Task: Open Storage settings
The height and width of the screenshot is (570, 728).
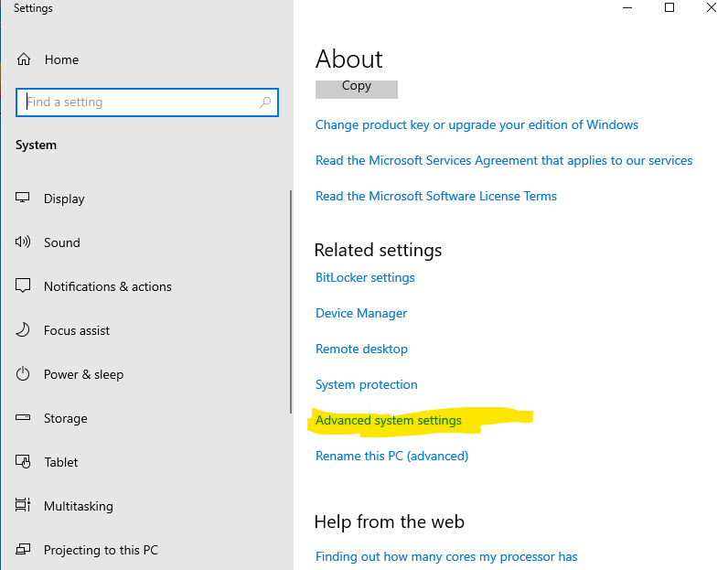Action: [x=66, y=418]
